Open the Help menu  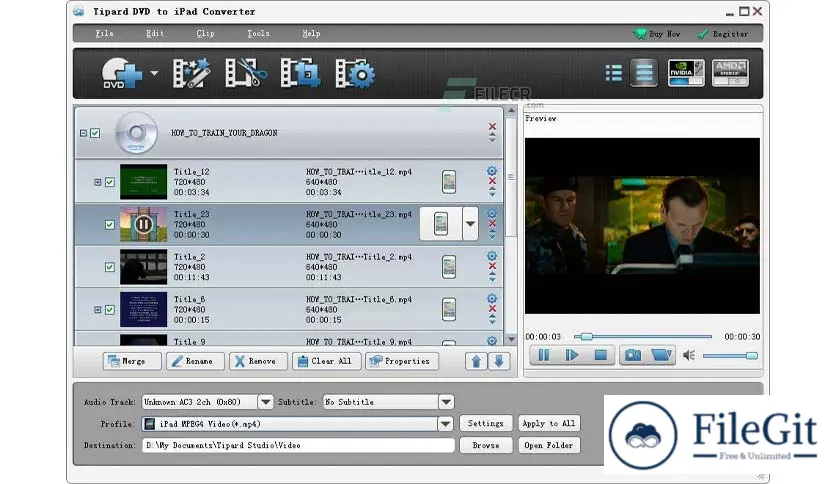311,34
